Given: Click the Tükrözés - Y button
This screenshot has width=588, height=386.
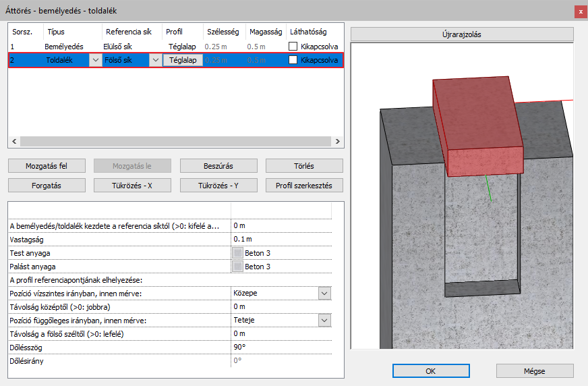Looking at the screenshot, I should point(218,186).
